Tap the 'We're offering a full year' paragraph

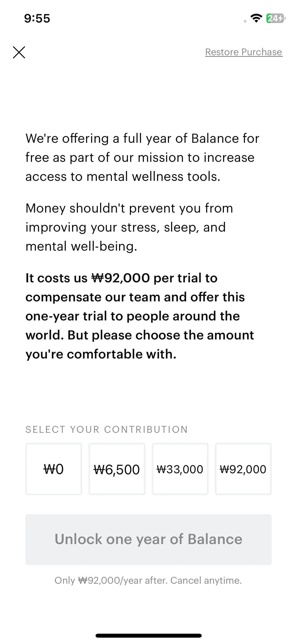(142, 157)
